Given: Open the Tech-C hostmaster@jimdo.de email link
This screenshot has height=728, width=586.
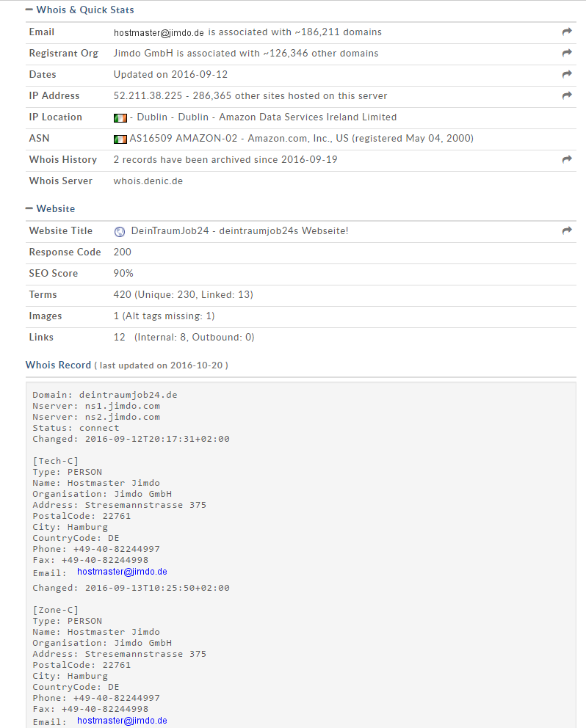Looking at the screenshot, I should 122,572.
